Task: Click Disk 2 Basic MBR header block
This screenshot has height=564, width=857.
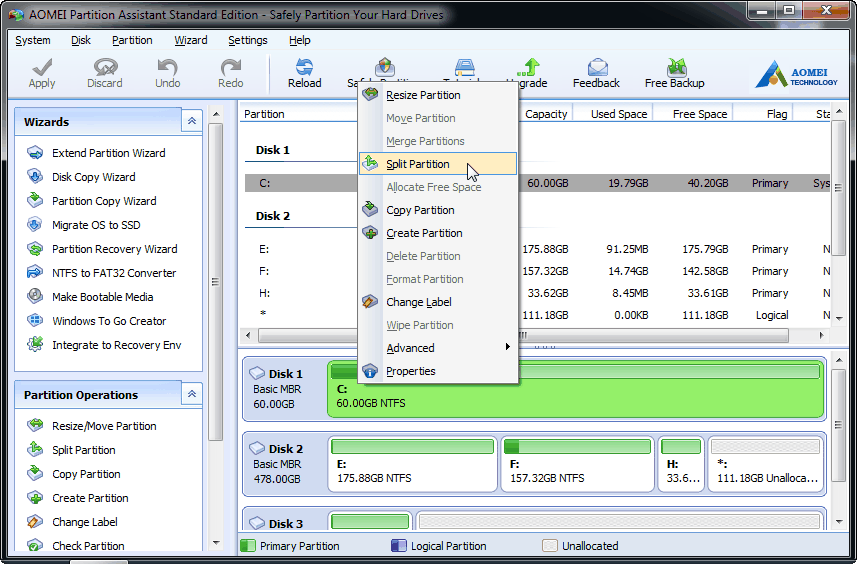Action: coord(285,463)
